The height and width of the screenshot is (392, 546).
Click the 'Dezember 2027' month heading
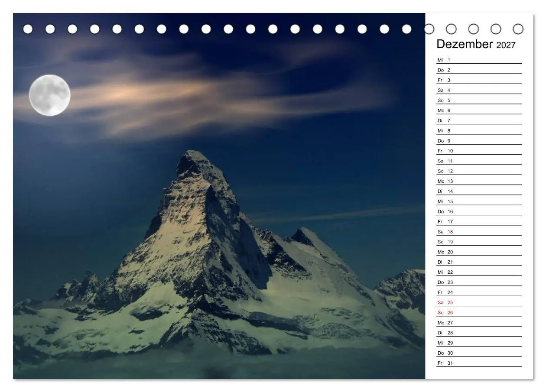pos(476,44)
